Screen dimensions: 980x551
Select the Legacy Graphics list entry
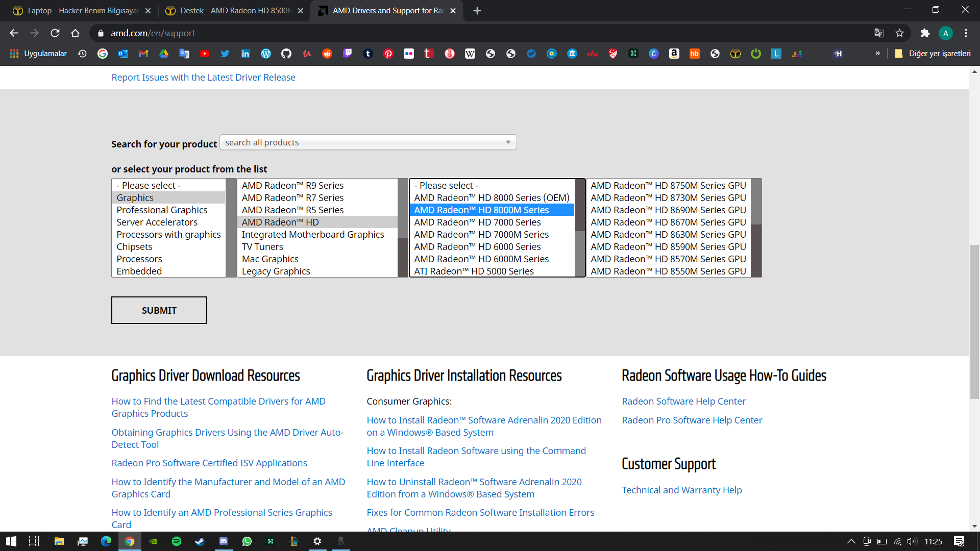(x=317, y=271)
